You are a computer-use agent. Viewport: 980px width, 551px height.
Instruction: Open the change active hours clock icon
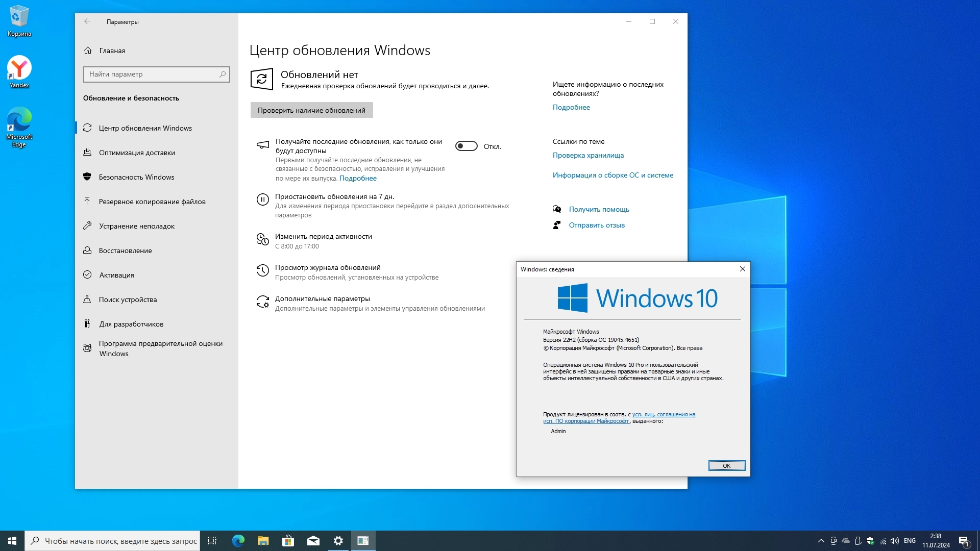262,239
